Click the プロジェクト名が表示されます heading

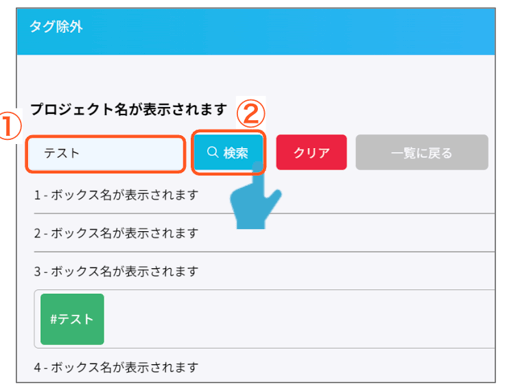click(x=129, y=109)
